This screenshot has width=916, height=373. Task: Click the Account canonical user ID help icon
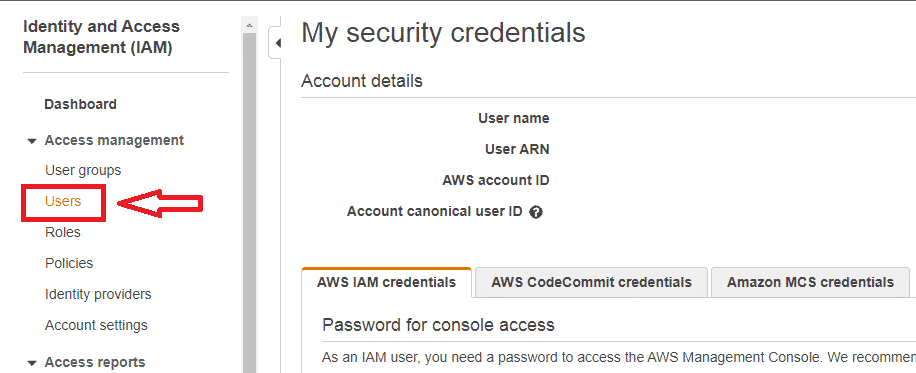point(536,212)
